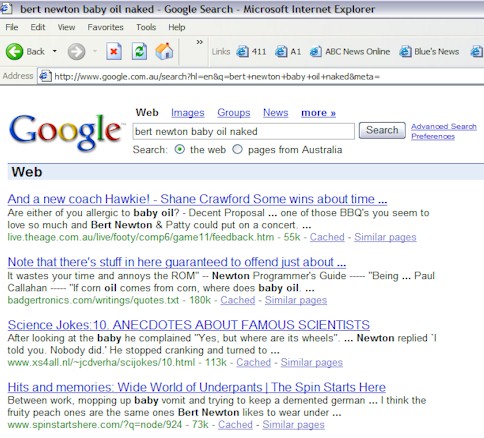
Task: Click the green Back arrow icon
Action: [x=14, y=52]
